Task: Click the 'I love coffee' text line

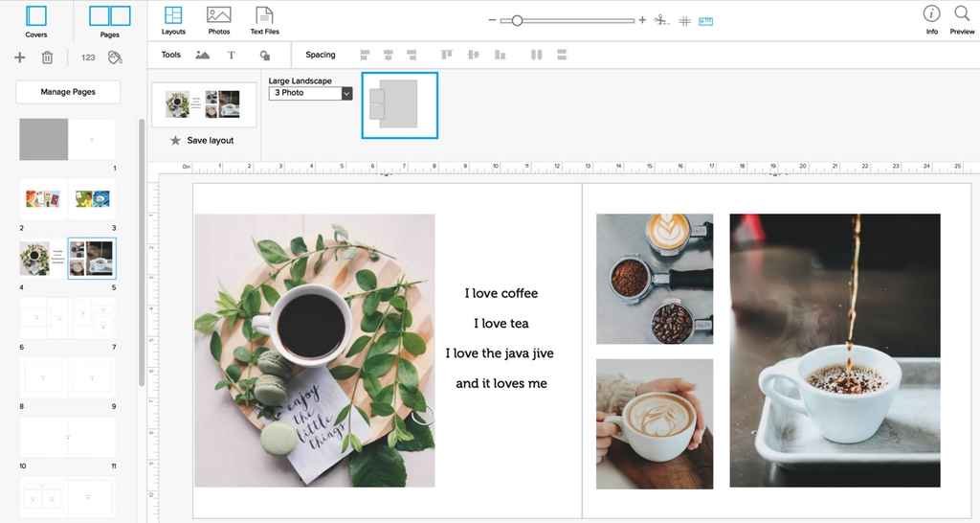Action: [x=501, y=293]
